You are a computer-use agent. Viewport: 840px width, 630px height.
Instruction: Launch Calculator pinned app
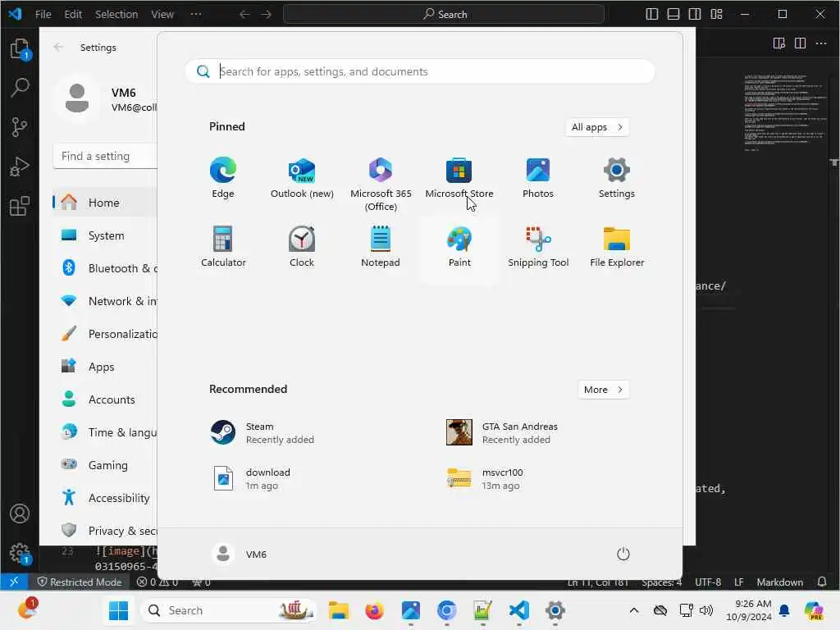223,246
